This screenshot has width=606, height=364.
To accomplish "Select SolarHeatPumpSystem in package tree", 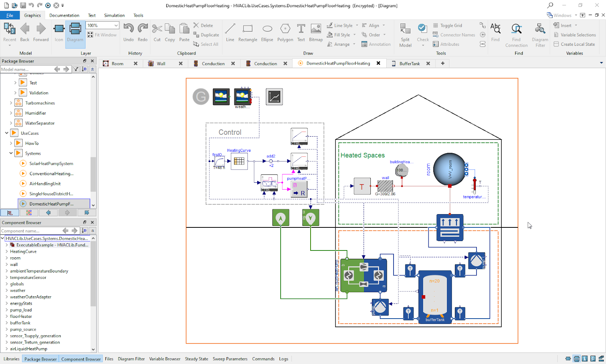I will click(51, 163).
